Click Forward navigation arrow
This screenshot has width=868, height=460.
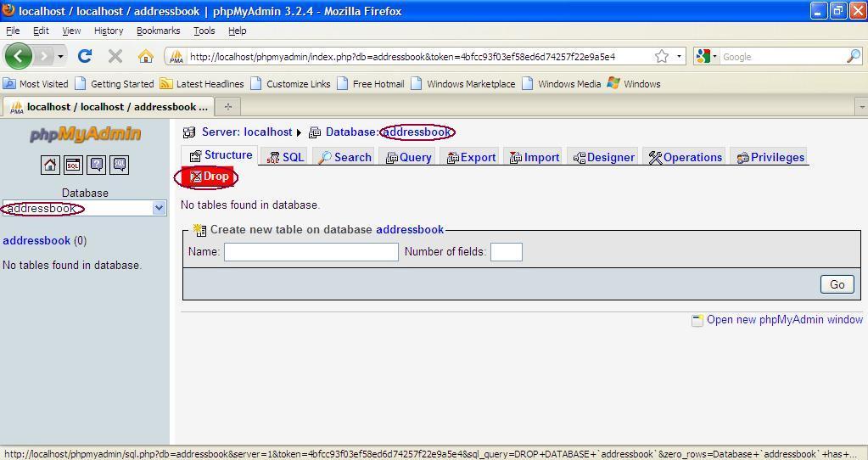tap(44, 56)
